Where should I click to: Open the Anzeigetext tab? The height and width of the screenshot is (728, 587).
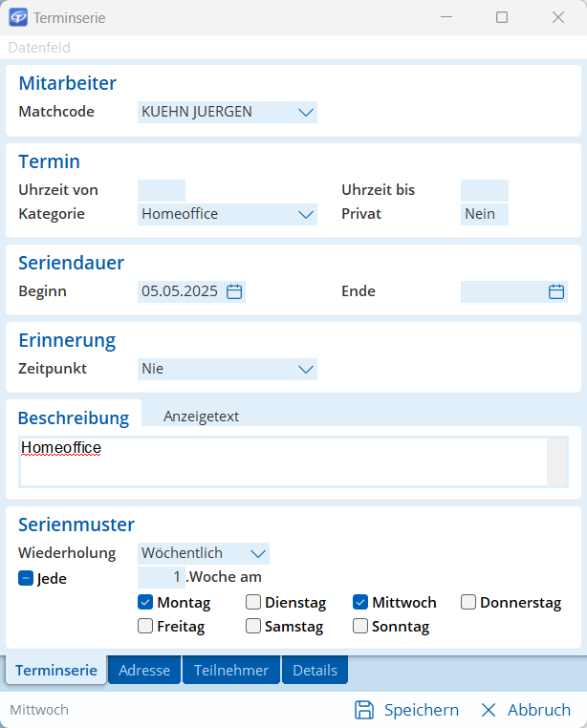pos(201,417)
